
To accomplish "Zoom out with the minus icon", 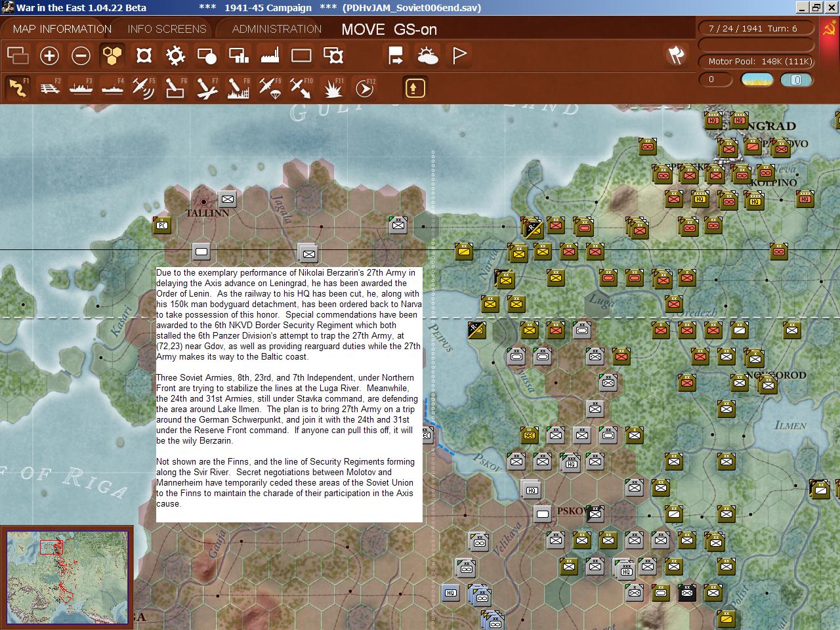I will [x=81, y=56].
